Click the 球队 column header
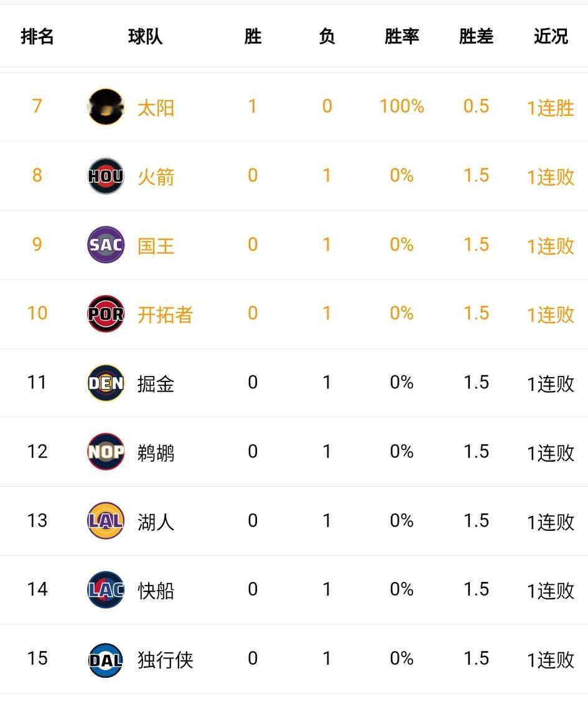Viewport: 588px width, 702px height. click(146, 37)
